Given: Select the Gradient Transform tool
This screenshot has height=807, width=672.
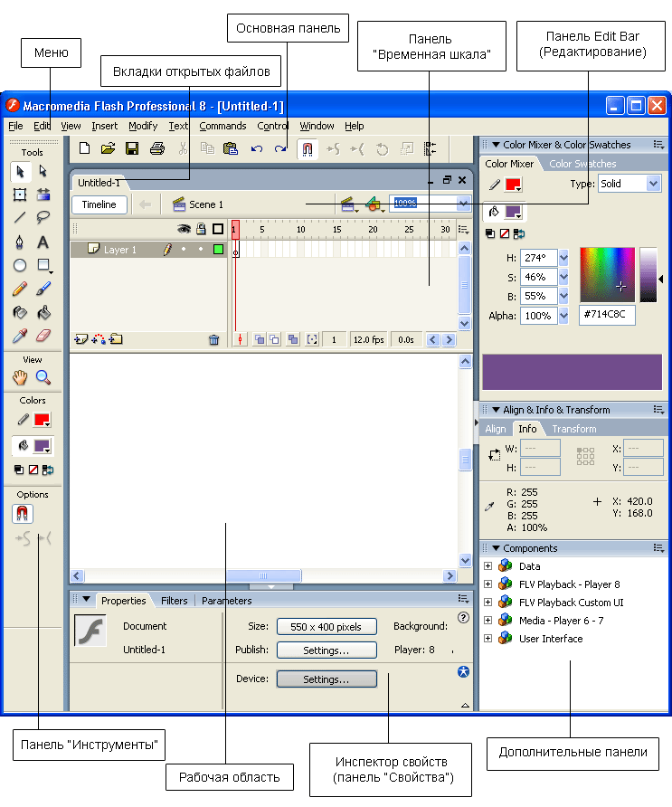Looking at the screenshot, I should 43,195.
